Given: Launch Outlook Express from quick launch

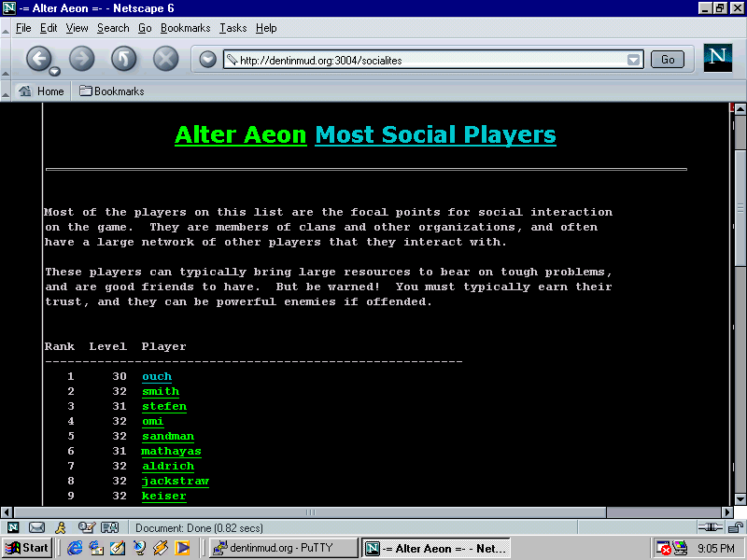Looking at the screenshot, I should click(96, 548).
